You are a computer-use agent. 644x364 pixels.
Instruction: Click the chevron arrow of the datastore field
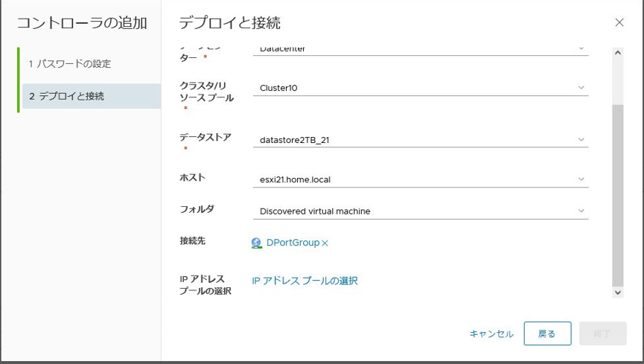tap(581, 140)
